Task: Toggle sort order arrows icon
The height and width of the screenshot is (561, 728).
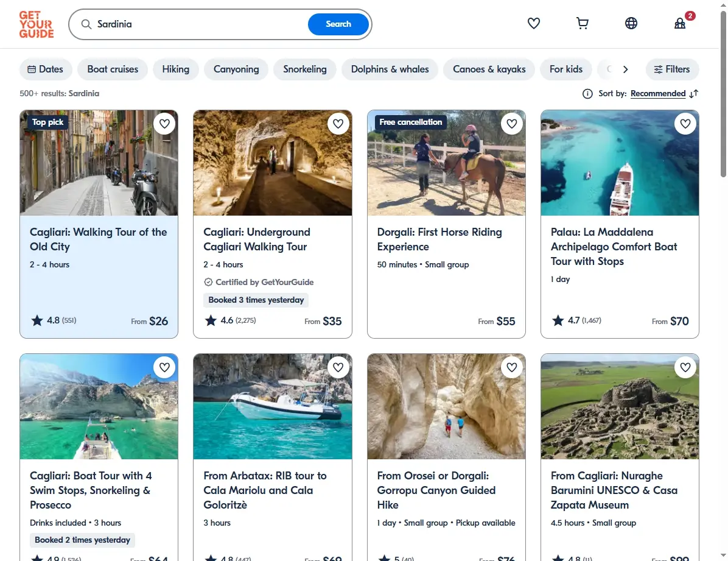Action: 694,94
